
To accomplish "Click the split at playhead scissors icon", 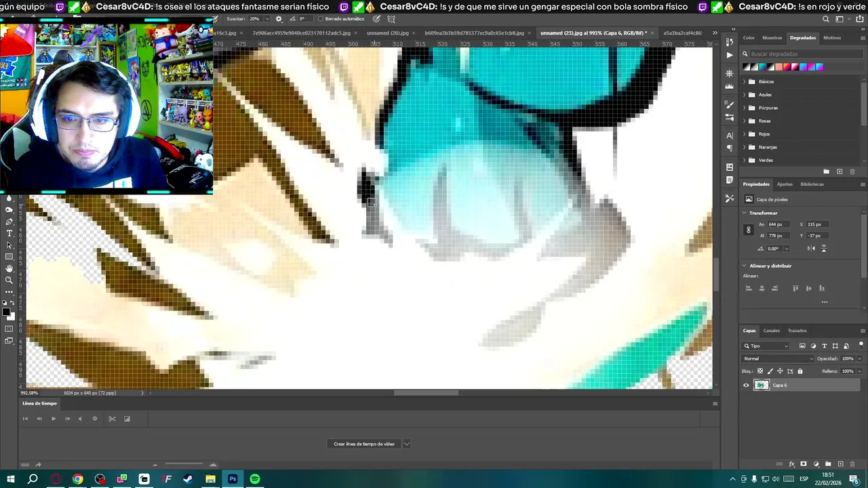I will tap(113, 419).
